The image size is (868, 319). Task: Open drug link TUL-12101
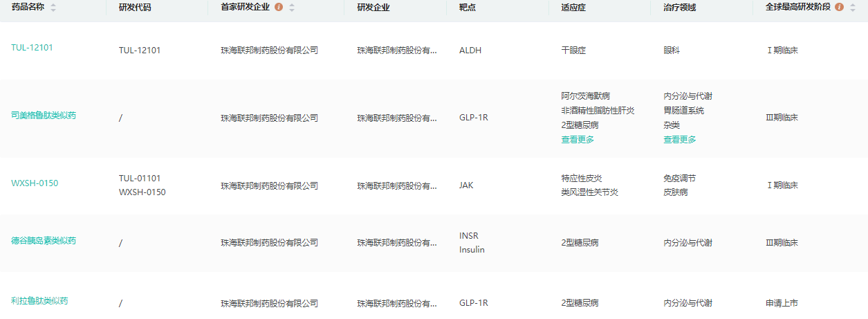click(x=32, y=48)
